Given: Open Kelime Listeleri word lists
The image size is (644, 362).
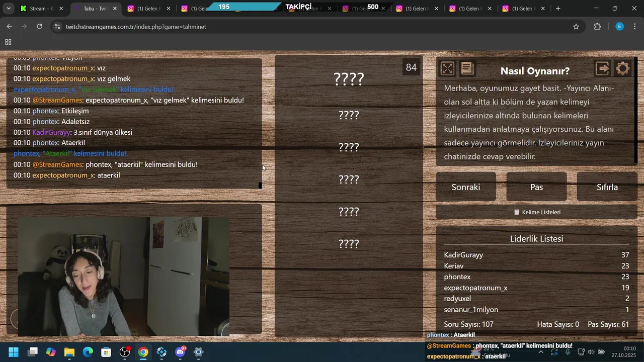Looking at the screenshot, I should click(536, 212).
